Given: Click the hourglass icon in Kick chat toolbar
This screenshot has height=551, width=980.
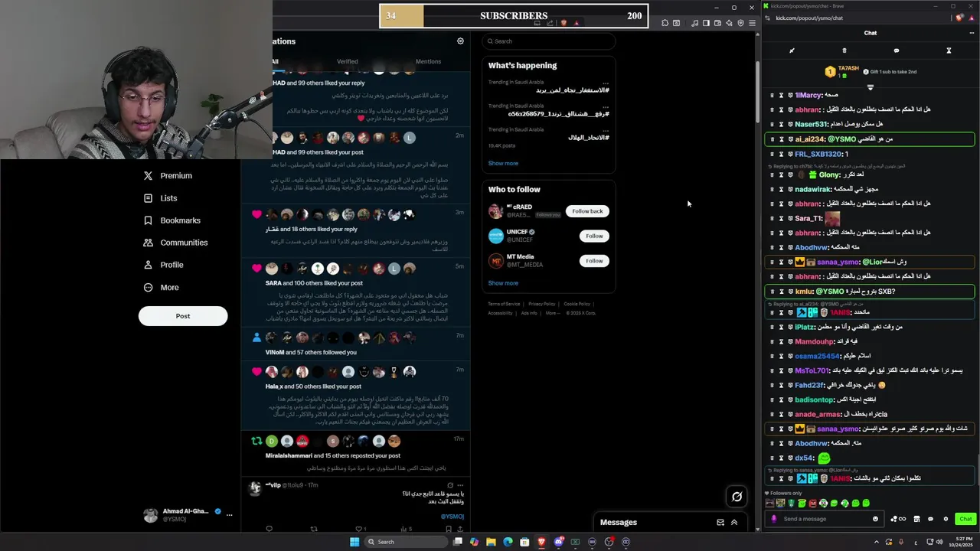Looking at the screenshot, I should pyautogui.click(x=949, y=51).
